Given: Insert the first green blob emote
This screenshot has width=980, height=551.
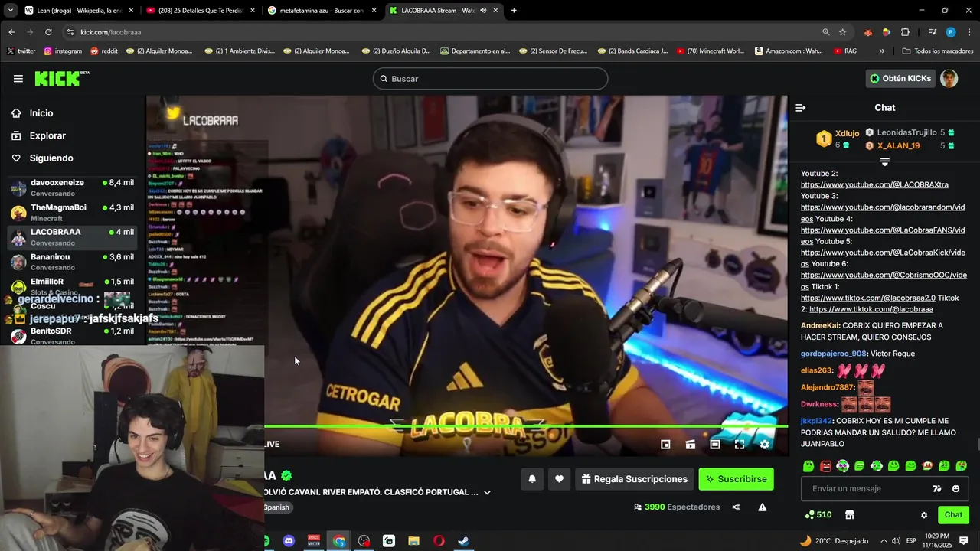Looking at the screenshot, I should (x=808, y=466).
